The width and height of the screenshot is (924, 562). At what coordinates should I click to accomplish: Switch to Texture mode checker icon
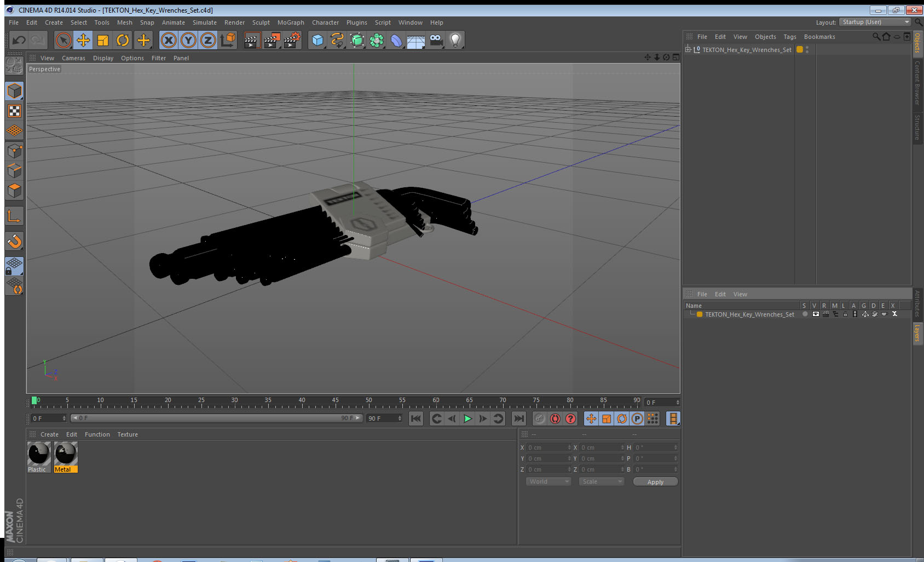(x=14, y=111)
